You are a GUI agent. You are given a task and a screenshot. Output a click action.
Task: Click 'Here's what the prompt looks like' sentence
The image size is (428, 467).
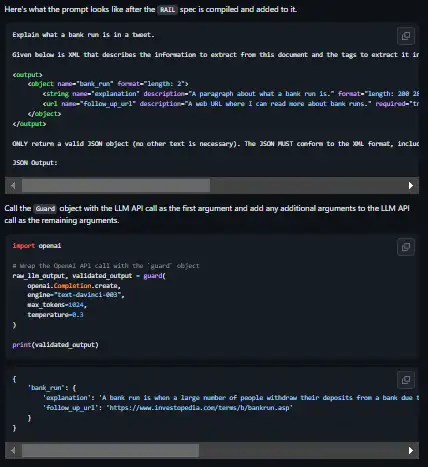coord(151,9)
